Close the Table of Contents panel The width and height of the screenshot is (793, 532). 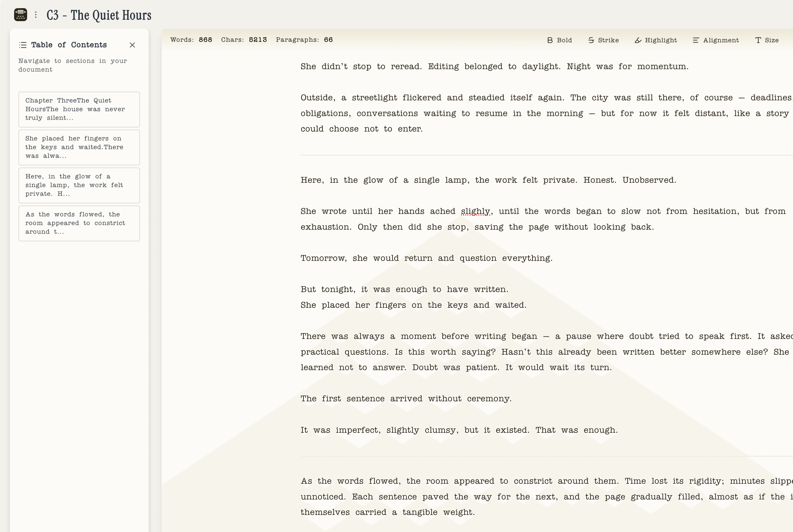(132, 45)
